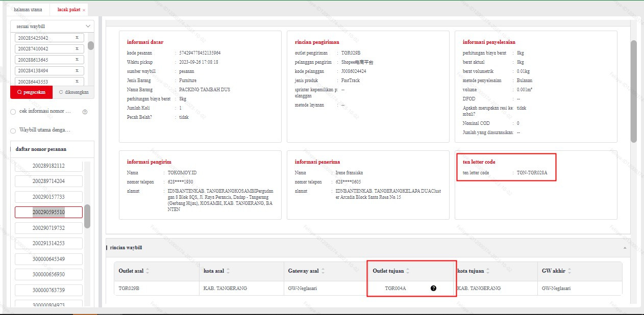Switch to halaman utama tab
644x315 pixels.
(x=28, y=10)
